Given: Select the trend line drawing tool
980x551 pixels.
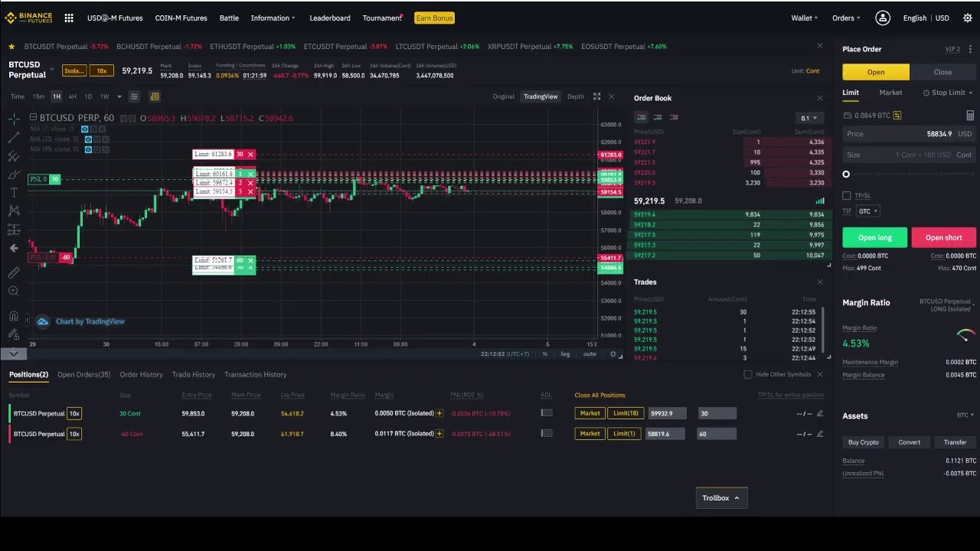Looking at the screenshot, I should point(14,138).
